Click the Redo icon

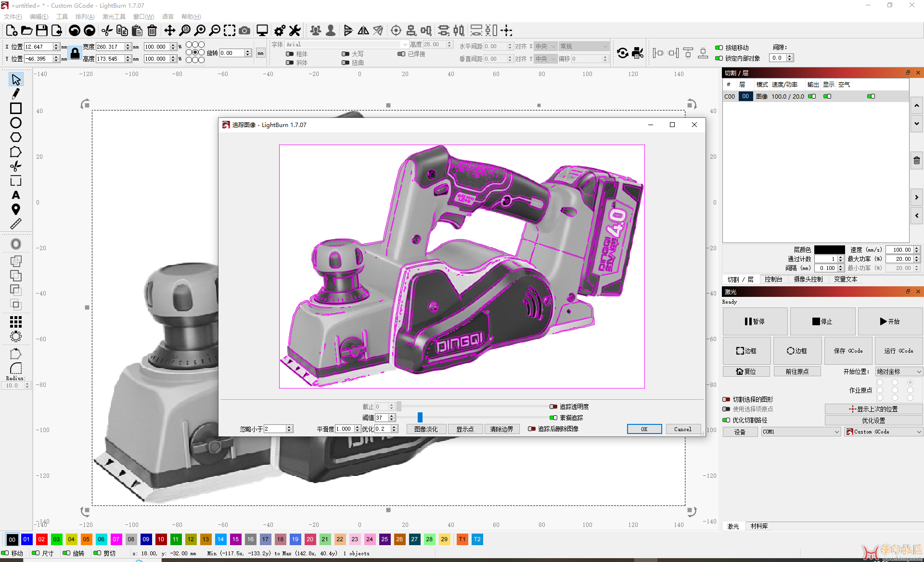coord(90,31)
